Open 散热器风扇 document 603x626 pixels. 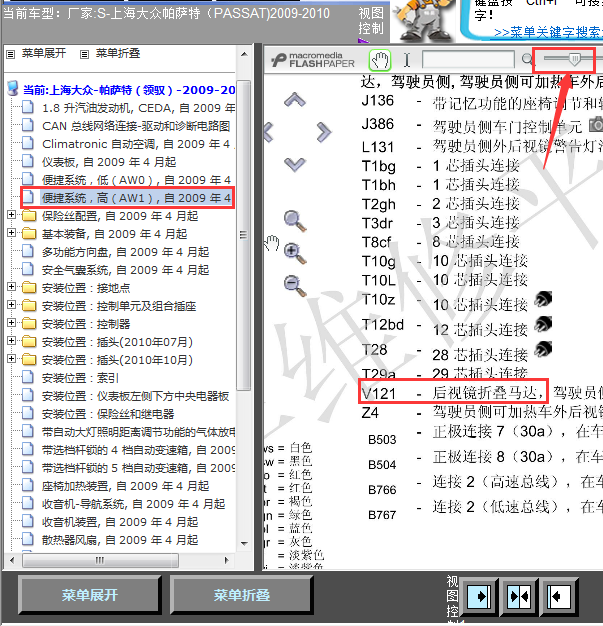click(120, 540)
